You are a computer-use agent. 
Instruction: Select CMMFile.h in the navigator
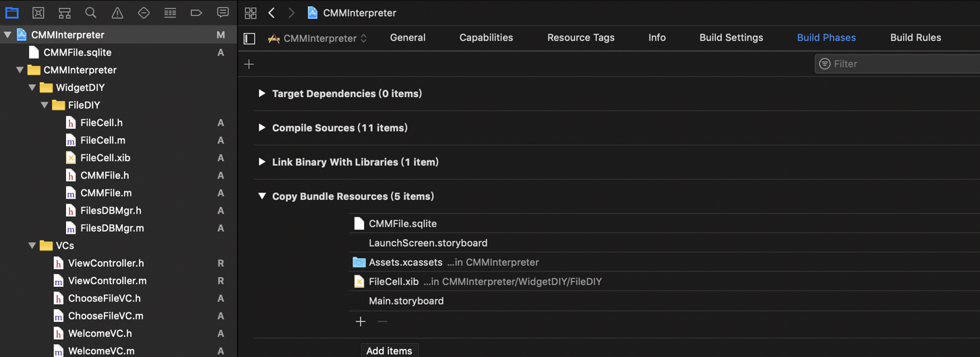[104, 175]
